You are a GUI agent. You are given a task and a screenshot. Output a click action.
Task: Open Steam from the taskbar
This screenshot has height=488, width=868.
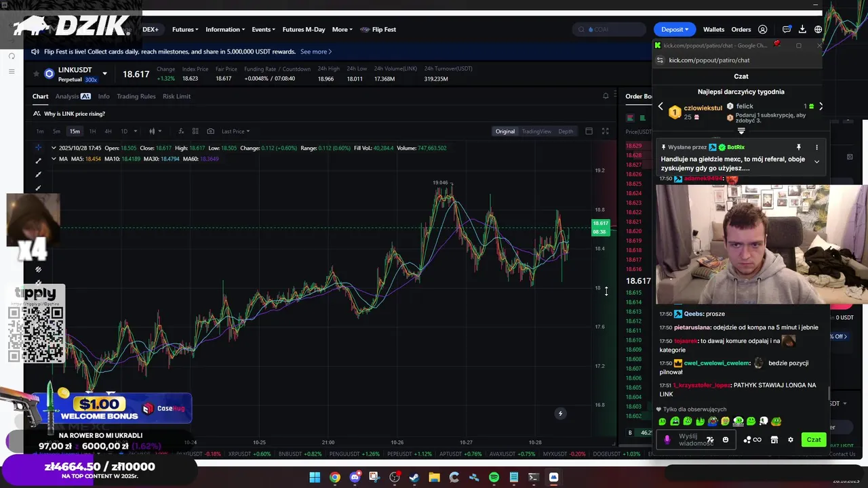click(414, 477)
